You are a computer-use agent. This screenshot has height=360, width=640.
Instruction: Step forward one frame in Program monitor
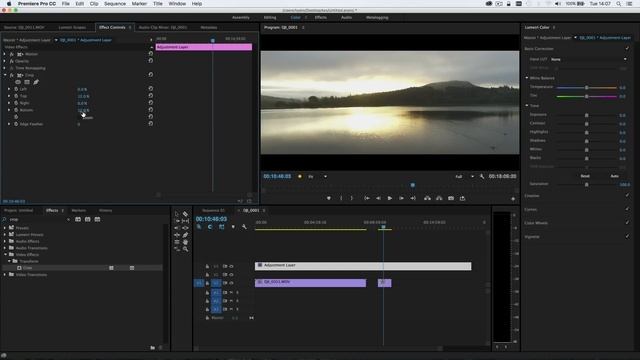pos(401,198)
